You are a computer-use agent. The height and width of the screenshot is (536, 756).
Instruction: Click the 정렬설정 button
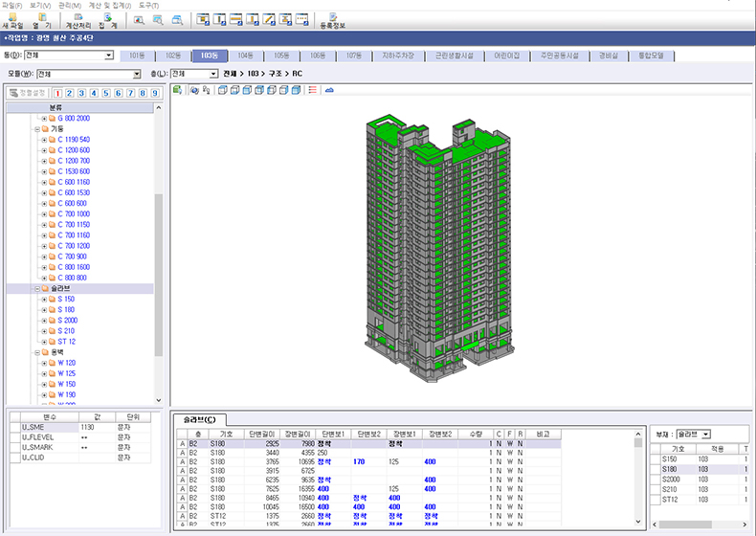pos(29,93)
